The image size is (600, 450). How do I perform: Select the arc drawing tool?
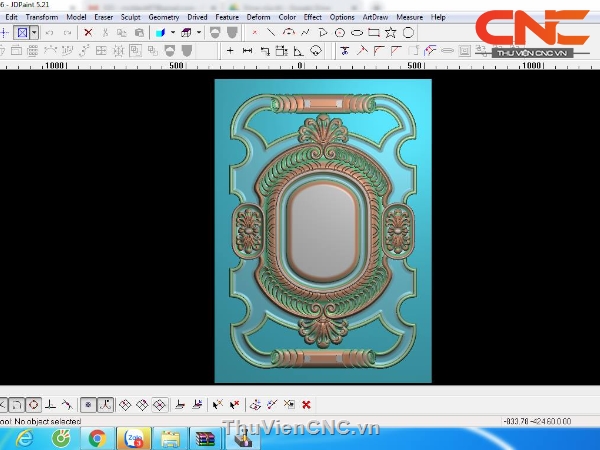click(x=288, y=32)
